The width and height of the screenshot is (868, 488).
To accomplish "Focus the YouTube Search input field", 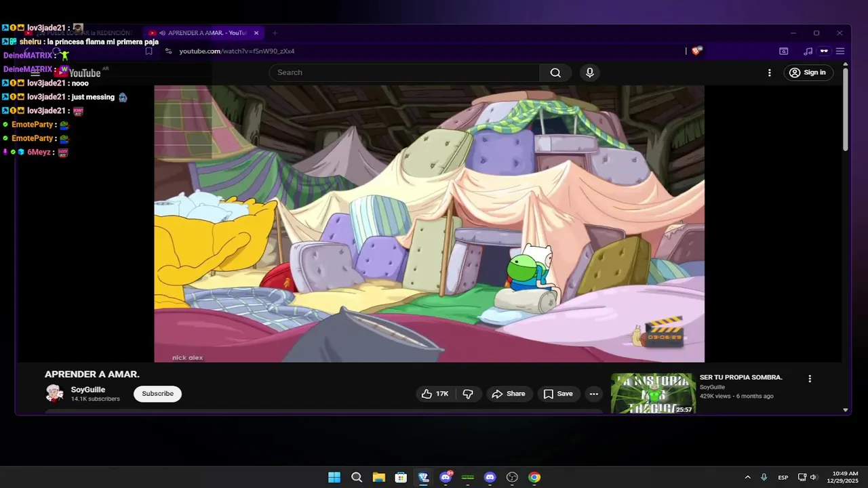I will 405,73.
